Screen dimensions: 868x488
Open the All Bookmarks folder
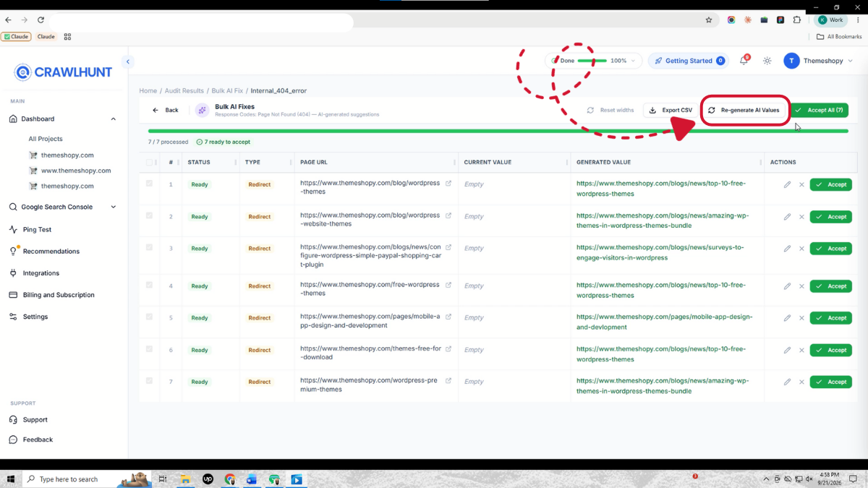839,36
